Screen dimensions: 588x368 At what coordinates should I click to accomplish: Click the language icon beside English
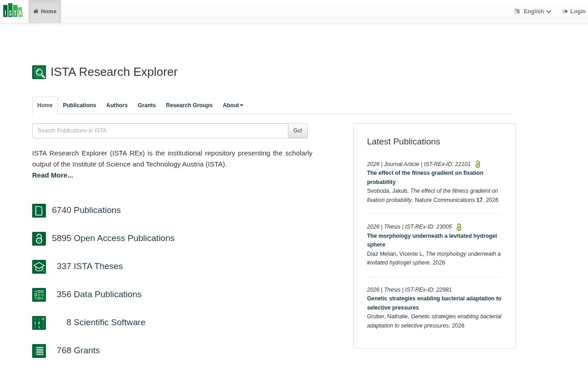517,11
